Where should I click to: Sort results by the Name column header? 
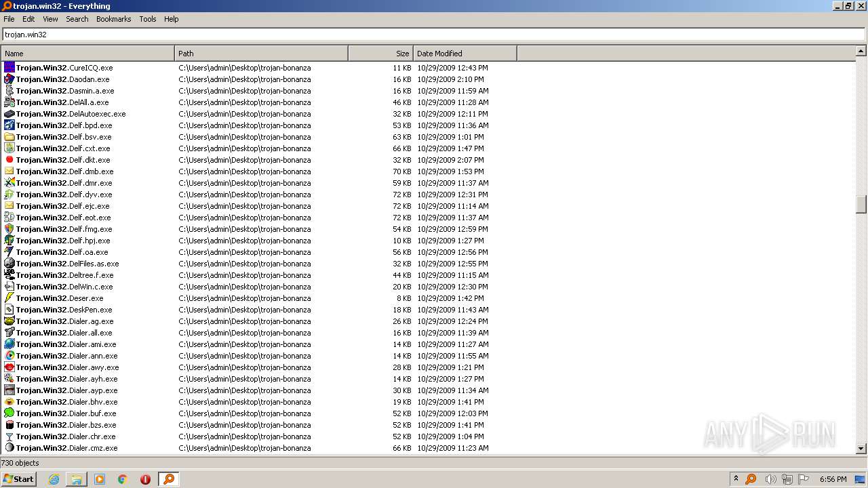[87, 54]
